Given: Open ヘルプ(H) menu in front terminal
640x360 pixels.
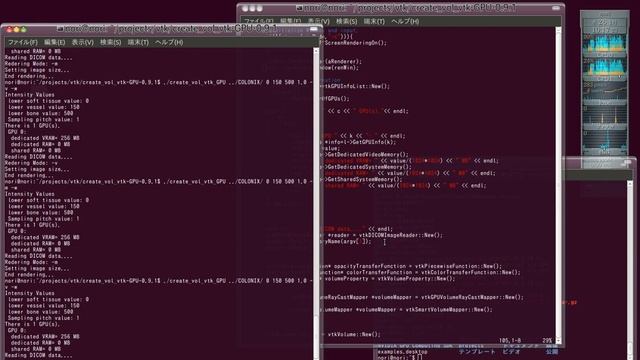Looking at the screenshot, I should click(169, 42).
